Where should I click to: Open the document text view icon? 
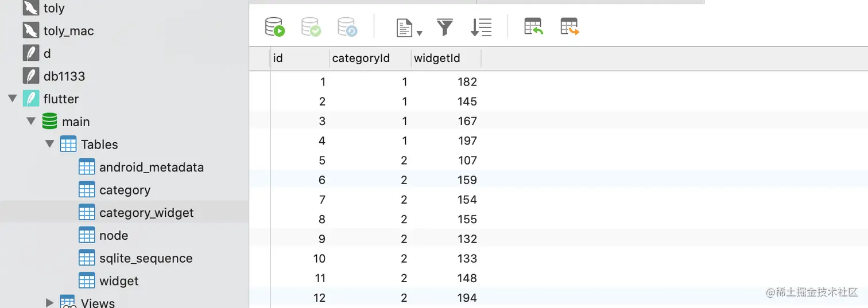[405, 28]
